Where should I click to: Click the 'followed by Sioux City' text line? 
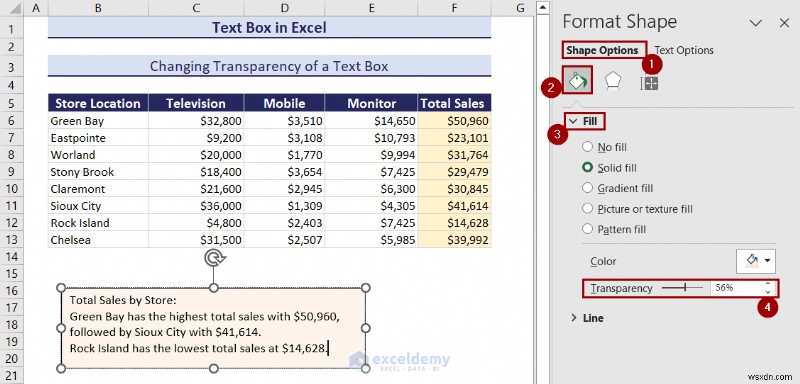[165, 332]
